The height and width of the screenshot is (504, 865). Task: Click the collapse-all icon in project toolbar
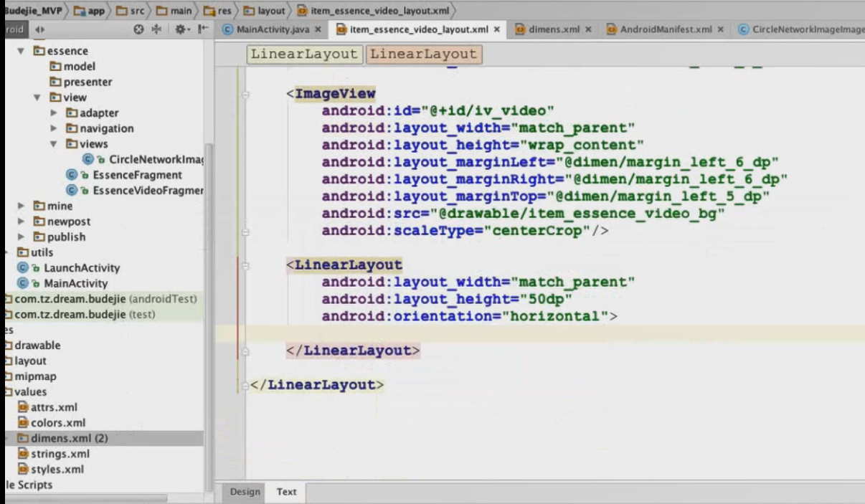tap(158, 29)
